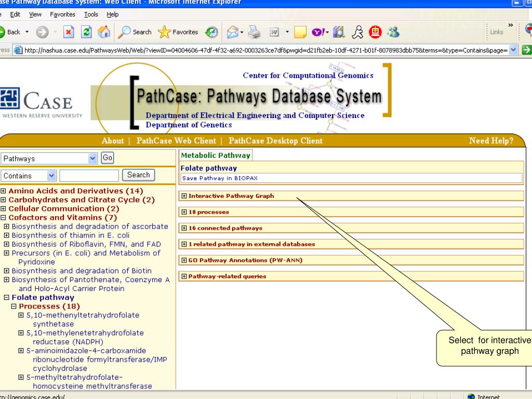
Task: Click the red circular toolbar icon
Action: click(375, 32)
